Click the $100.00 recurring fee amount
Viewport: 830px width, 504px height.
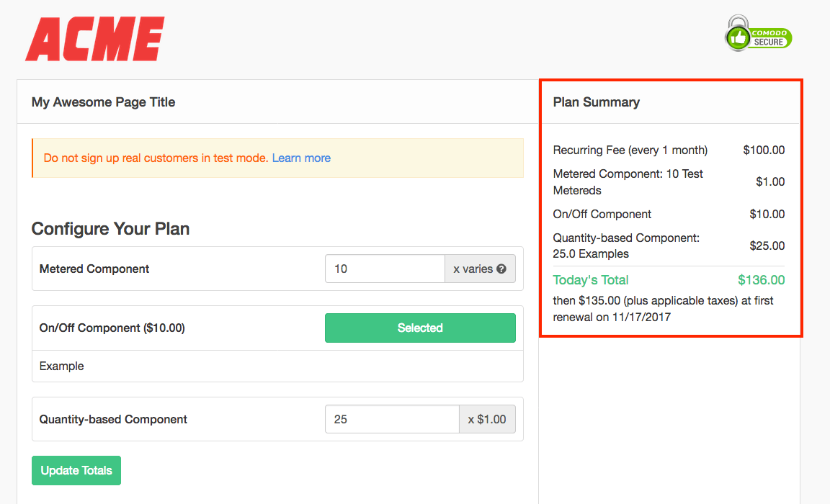pos(764,150)
